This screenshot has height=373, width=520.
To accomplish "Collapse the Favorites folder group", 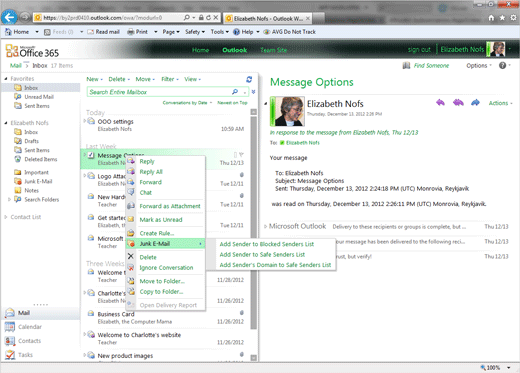I will (x=6, y=79).
